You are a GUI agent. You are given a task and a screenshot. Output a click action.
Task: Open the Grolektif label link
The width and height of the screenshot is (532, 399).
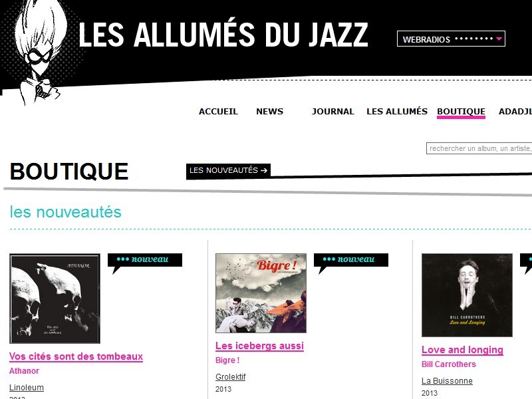click(230, 377)
